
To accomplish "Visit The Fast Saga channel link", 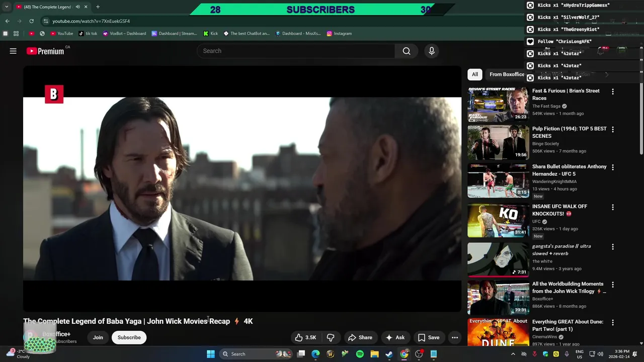I will pyautogui.click(x=546, y=106).
